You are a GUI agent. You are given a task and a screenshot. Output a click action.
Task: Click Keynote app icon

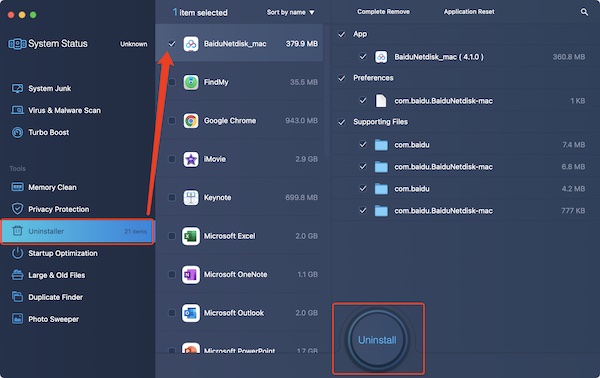pyautogui.click(x=191, y=198)
